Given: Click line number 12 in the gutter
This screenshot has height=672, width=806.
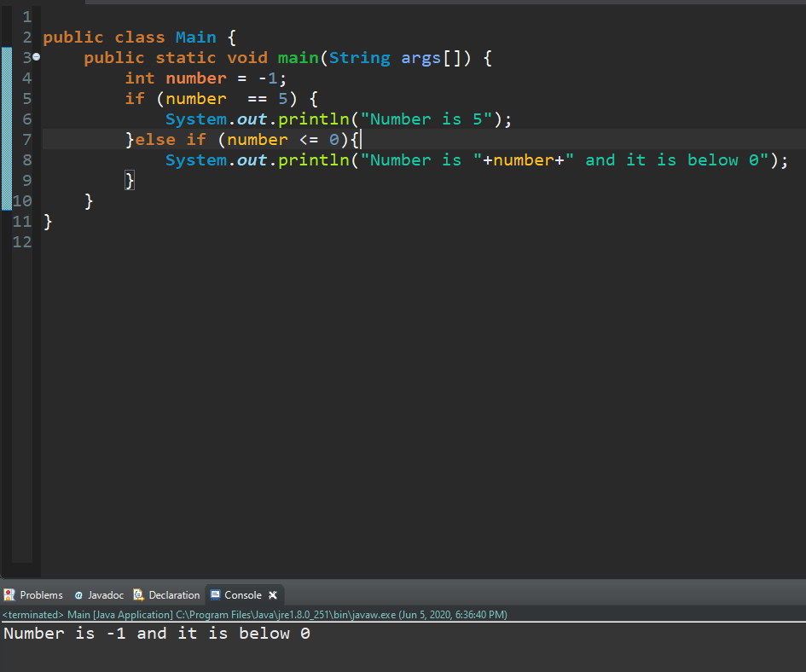Looking at the screenshot, I should (22, 242).
